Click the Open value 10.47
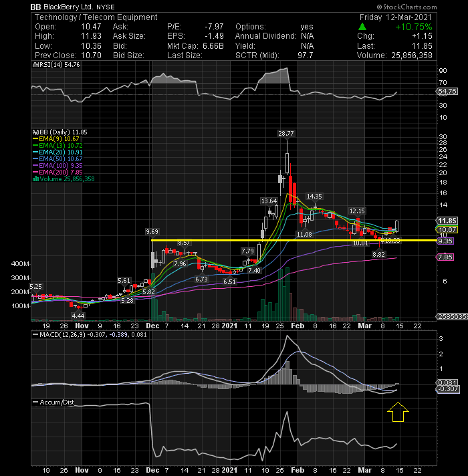 pos(91,27)
